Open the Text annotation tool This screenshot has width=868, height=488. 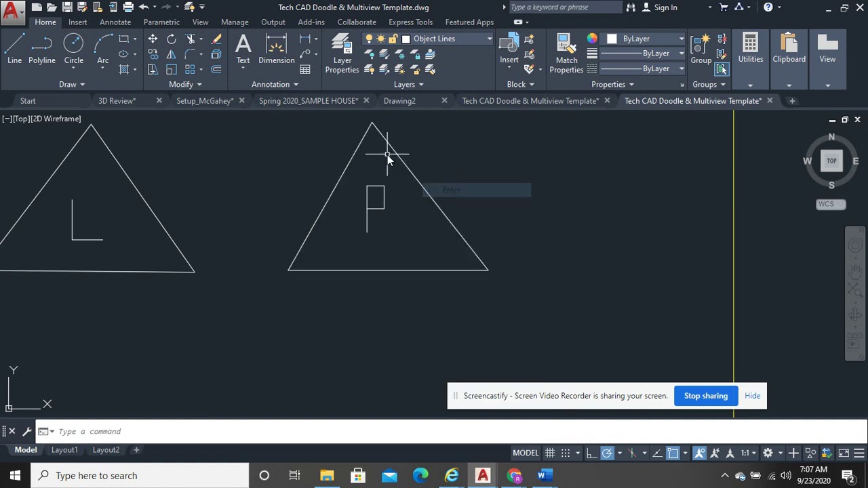click(243, 49)
